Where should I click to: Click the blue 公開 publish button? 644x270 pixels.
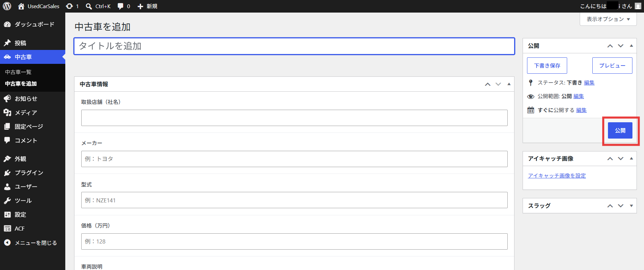620,130
